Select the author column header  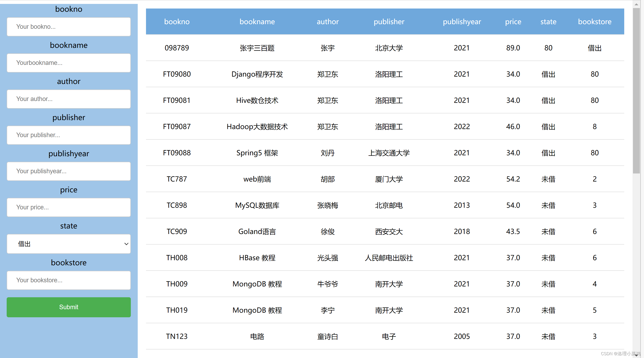click(327, 22)
